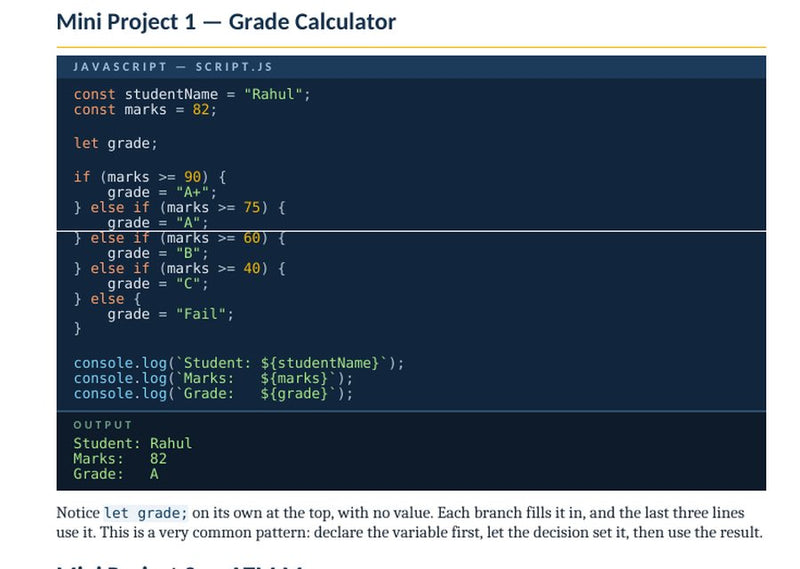The height and width of the screenshot is (569, 800).
Task: Click the console.log Student: ${studentName} line
Action: [239, 363]
